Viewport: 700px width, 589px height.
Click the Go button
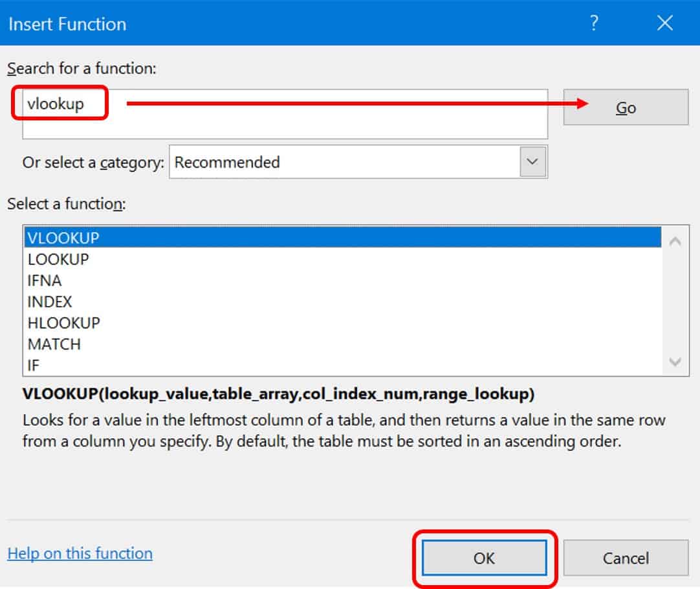(x=624, y=107)
